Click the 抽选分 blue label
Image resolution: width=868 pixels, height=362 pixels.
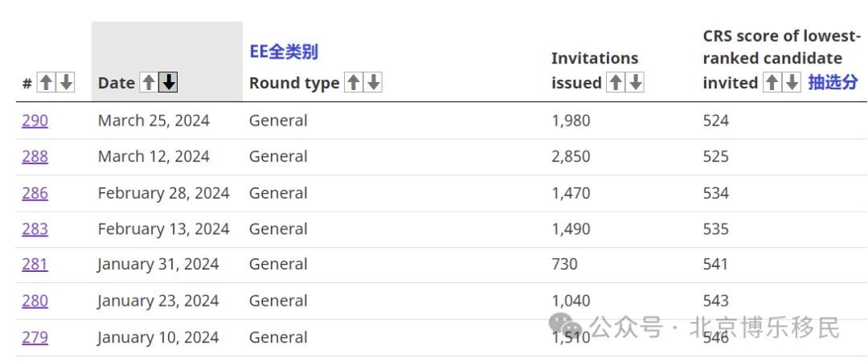coord(833,82)
